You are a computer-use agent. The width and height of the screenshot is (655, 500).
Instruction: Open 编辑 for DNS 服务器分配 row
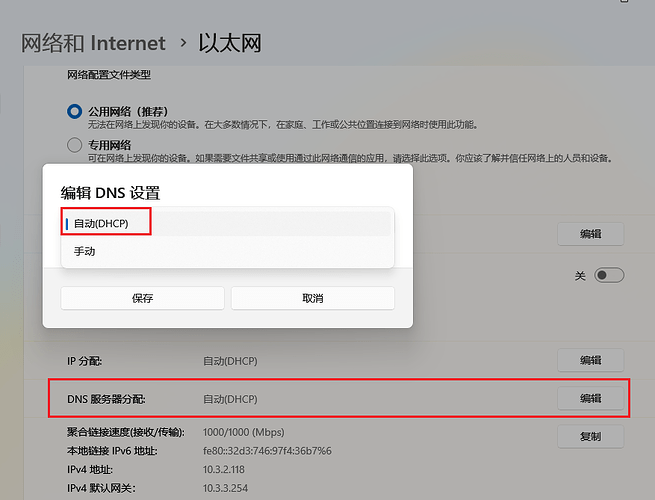tap(590, 398)
